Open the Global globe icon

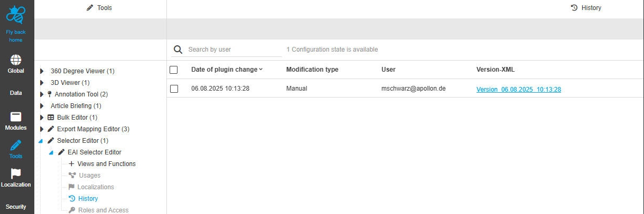(16, 60)
